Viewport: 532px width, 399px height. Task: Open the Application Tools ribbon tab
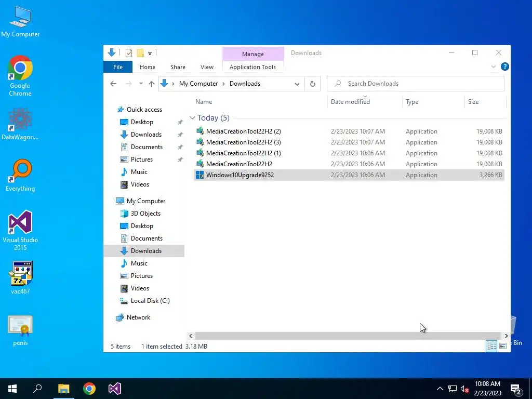tap(253, 67)
